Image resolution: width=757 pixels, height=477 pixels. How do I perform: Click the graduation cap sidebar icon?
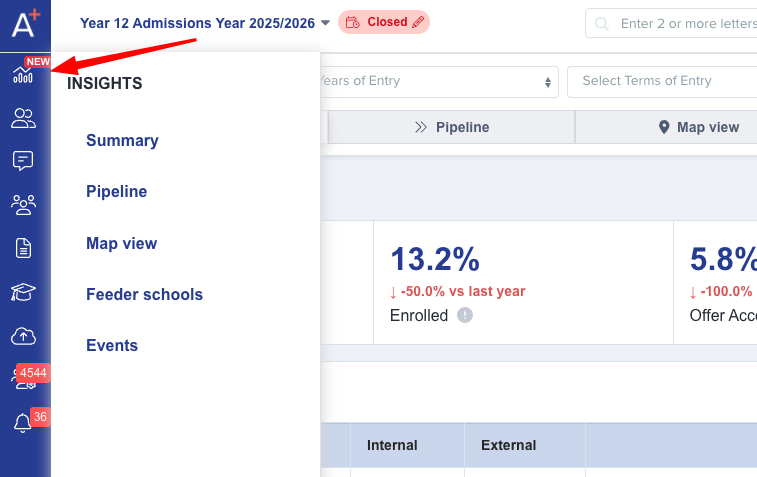pos(23,292)
